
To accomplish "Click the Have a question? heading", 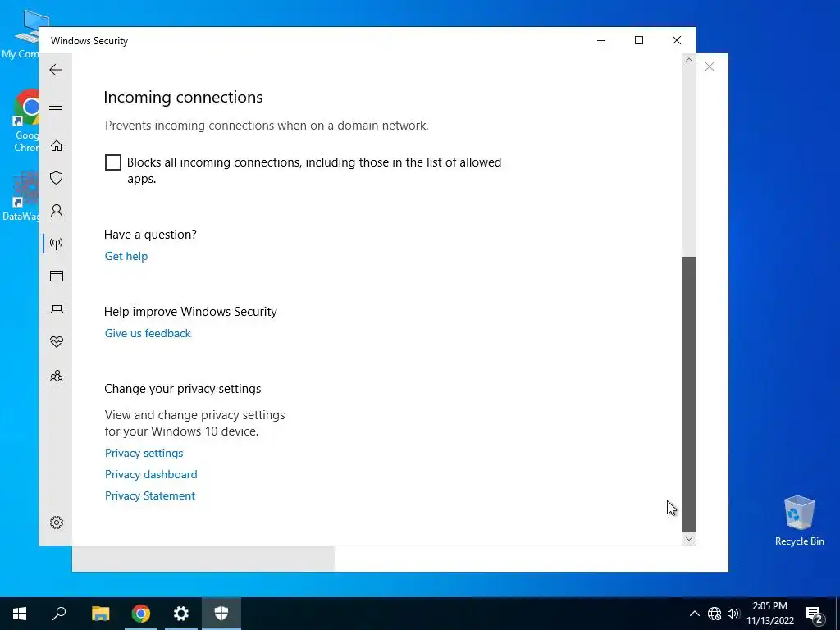I will (x=151, y=235).
